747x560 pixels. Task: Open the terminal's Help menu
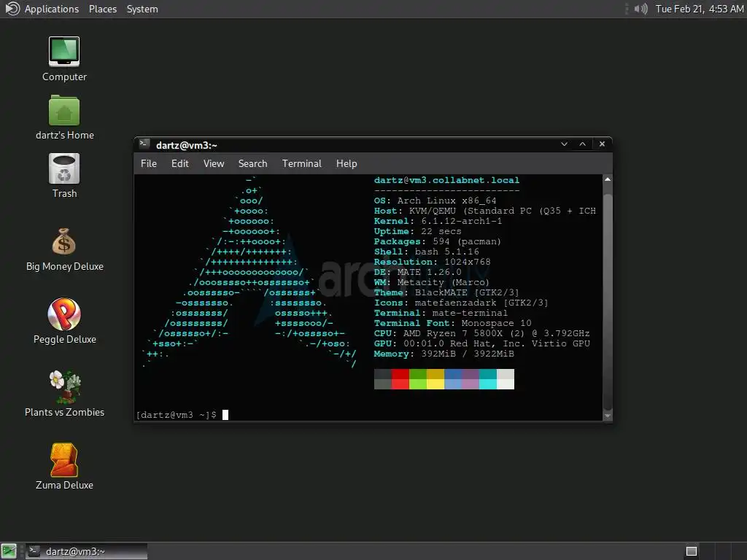(347, 163)
